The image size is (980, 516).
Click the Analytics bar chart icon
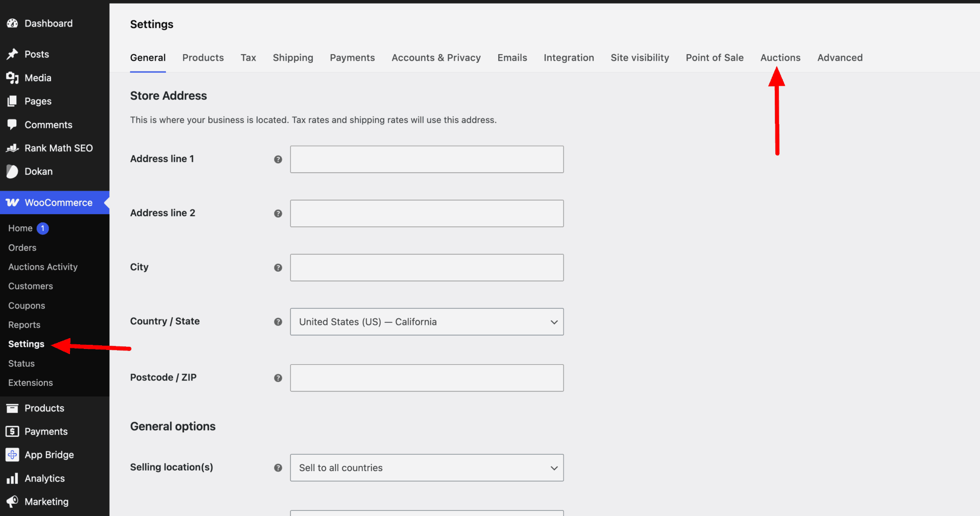tap(12, 479)
